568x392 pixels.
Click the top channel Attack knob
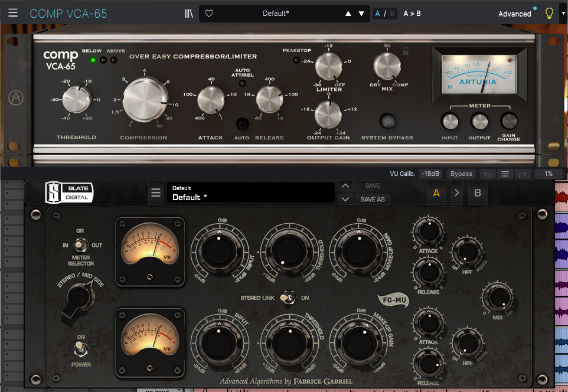click(429, 231)
